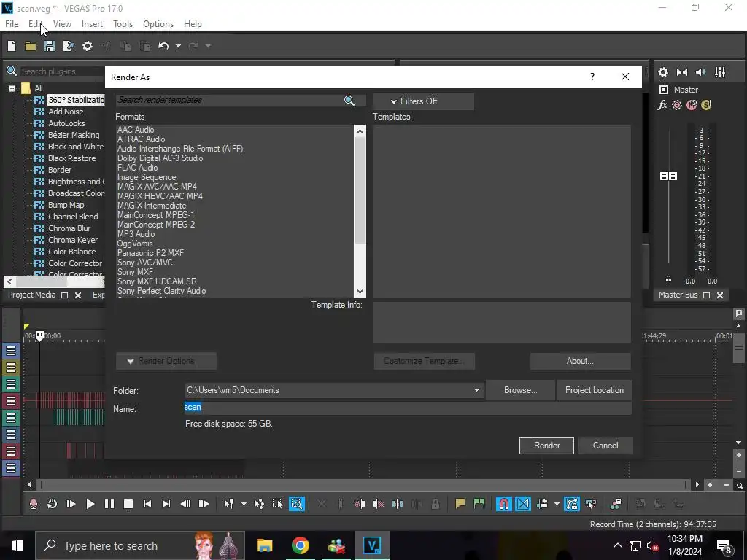Open Mixing Console from Master Bus
This screenshot has width=747, height=560.
coord(720,72)
